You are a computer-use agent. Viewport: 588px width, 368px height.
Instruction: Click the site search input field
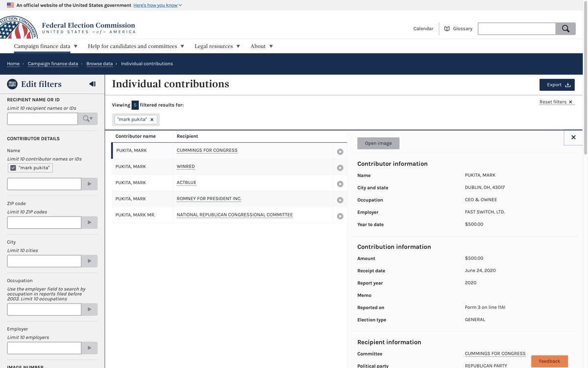[516, 28]
